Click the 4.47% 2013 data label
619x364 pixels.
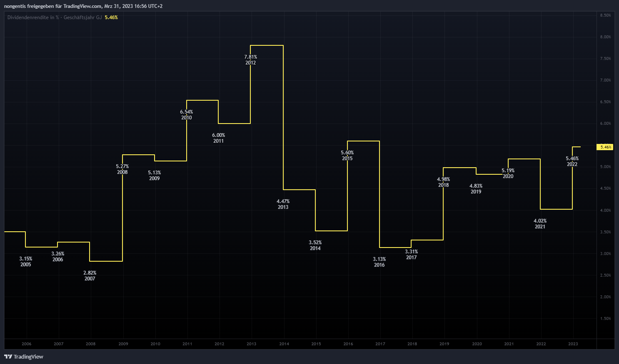283,204
